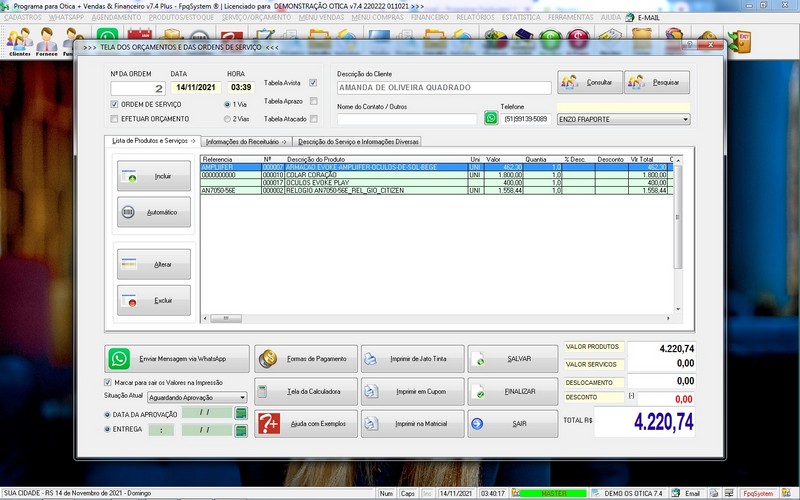Click the dialog help question-mark button

689,45
